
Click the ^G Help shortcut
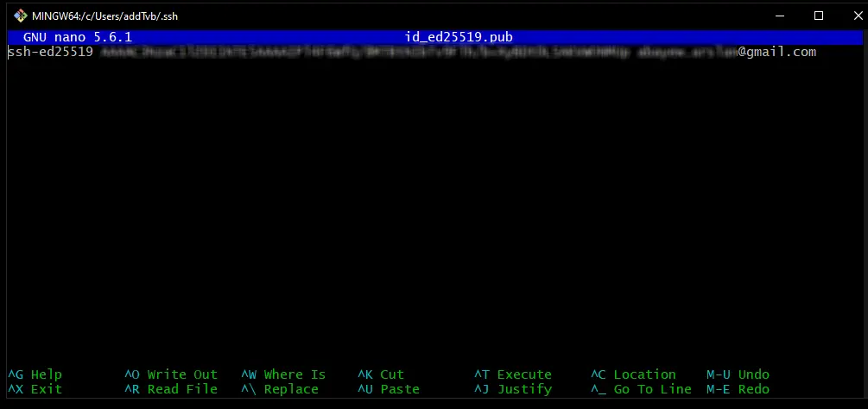pyautogui.click(x=35, y=374)
